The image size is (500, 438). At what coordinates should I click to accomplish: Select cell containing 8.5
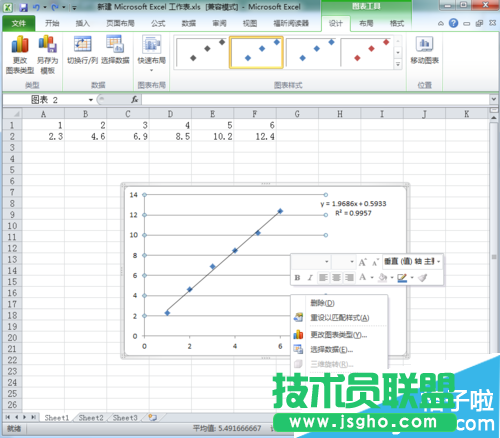170,136
